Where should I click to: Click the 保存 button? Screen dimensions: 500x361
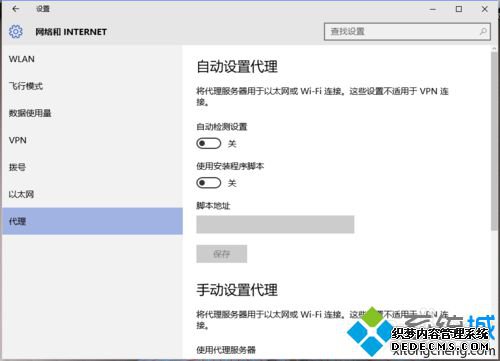click(222, 254)
